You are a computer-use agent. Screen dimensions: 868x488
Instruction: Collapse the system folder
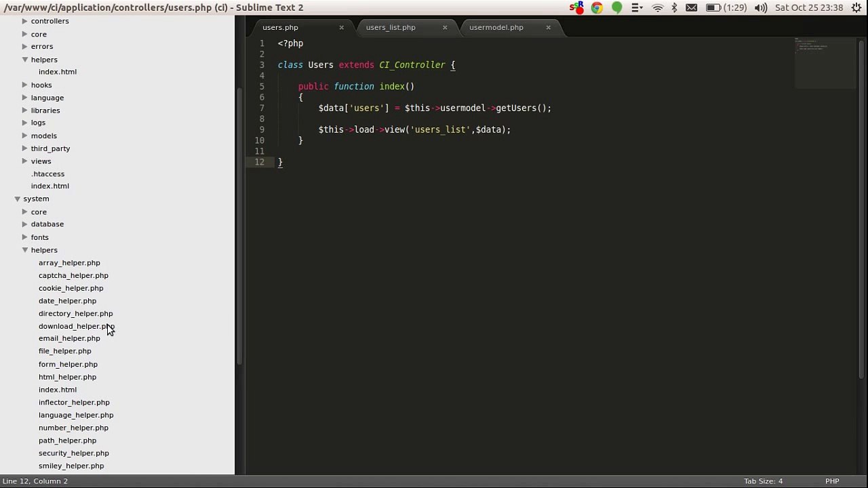(17, 199)
